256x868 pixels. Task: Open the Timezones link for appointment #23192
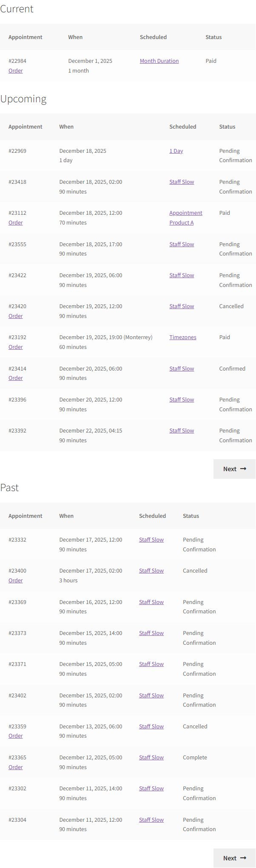pyautogui.click(x=183, y=337)
